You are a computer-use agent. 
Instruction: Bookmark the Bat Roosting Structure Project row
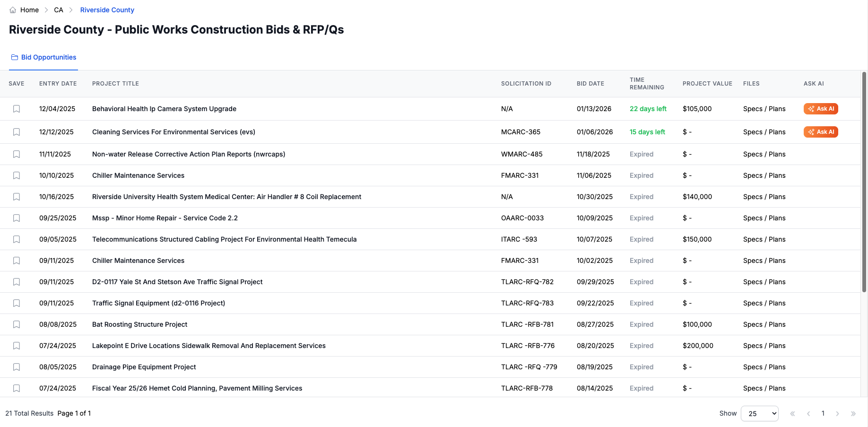coord(17,324)
